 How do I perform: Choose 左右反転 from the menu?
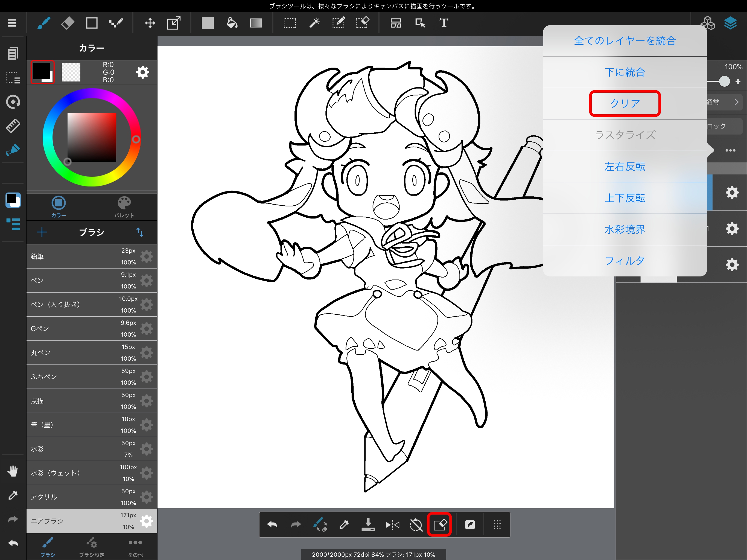tap(625, 167)
